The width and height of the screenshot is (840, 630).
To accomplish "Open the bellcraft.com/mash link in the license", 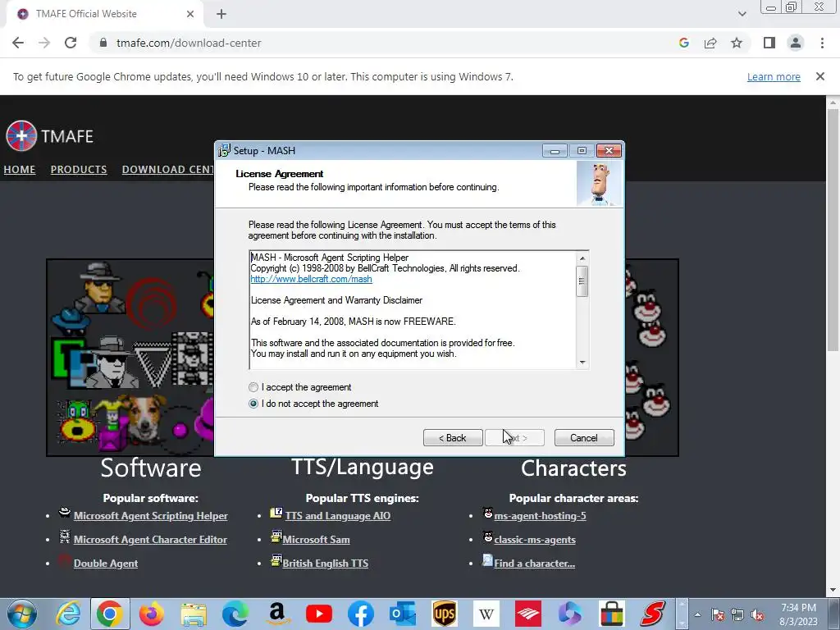I will tap(311, 279).
